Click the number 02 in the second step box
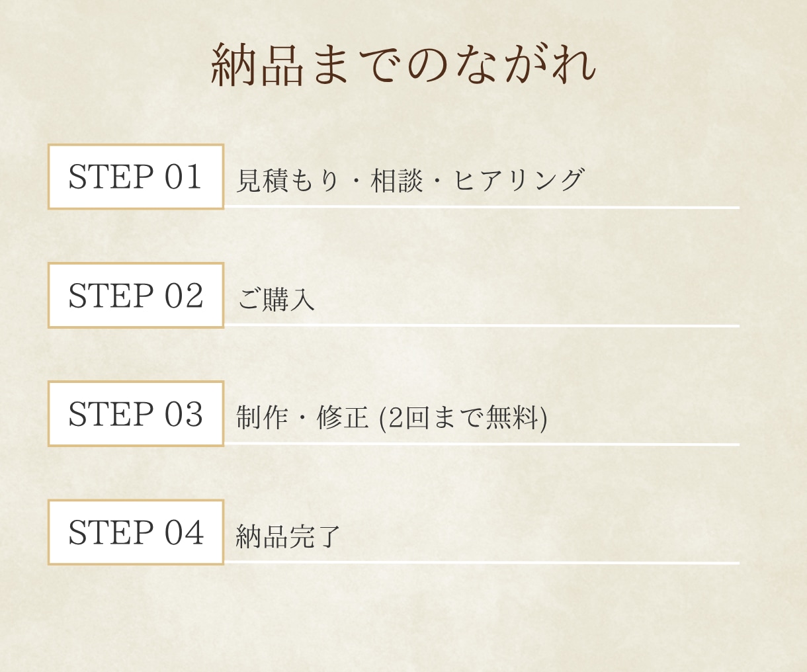The image size is (807, 672). point(183,296)
